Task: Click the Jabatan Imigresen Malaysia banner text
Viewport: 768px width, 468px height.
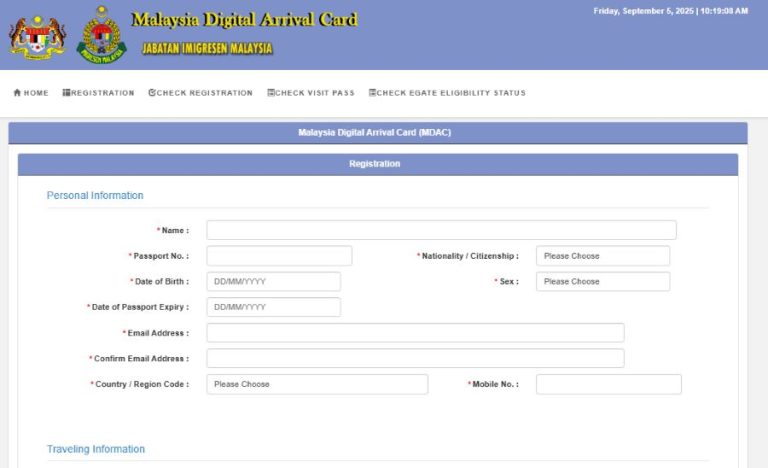Action: tap(207, 49)
